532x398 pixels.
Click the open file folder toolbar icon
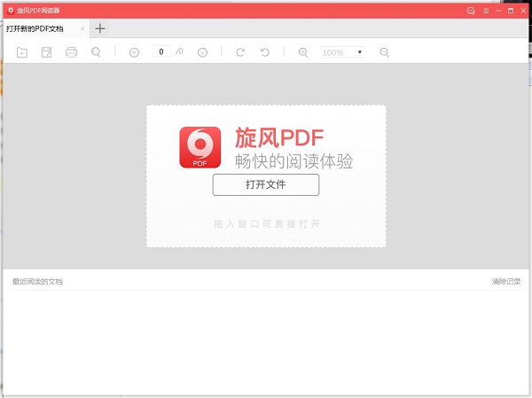click(x=22, y=52)
